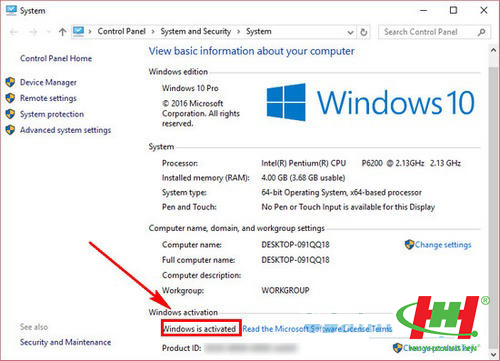Click the Change product key link

[x=440, y=348]
